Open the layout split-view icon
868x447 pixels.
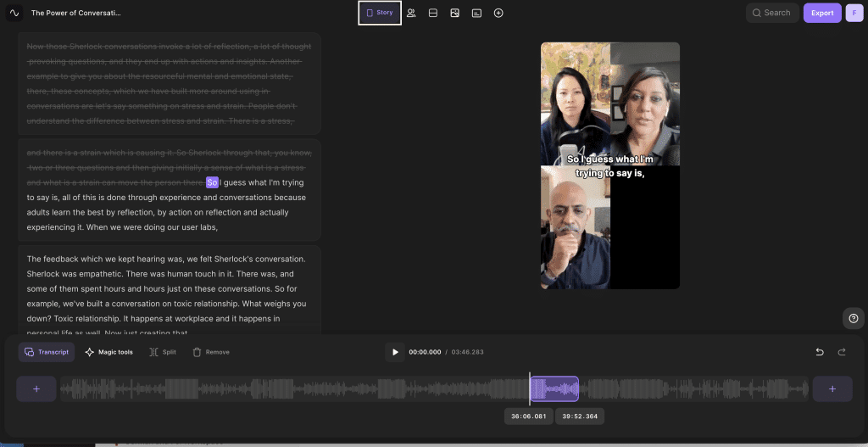(x=433, y=13)
